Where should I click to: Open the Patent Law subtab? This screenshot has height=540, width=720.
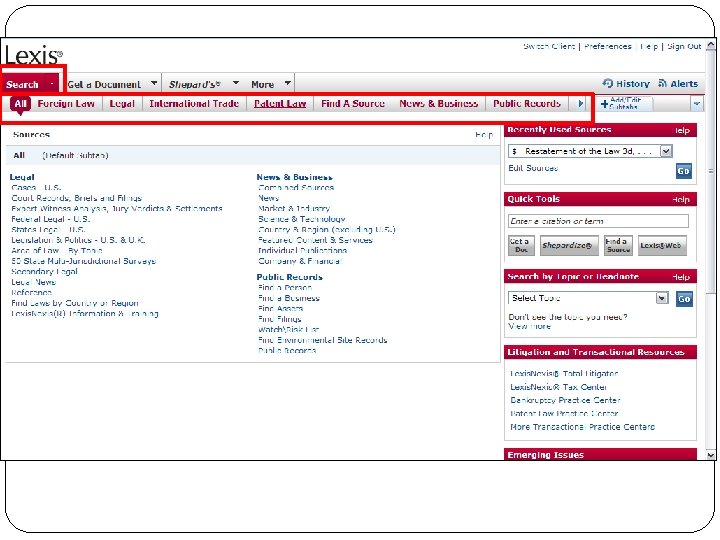coord(280,104)
